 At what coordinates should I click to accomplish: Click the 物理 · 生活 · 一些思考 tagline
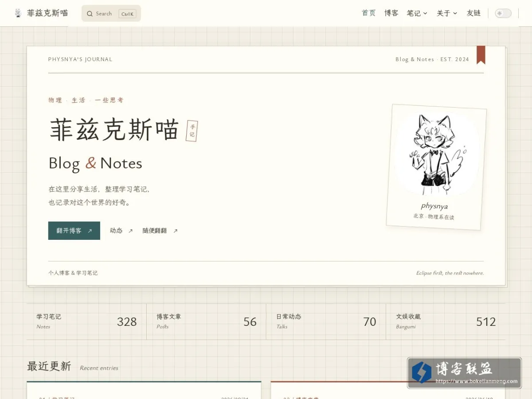point(86,100)
